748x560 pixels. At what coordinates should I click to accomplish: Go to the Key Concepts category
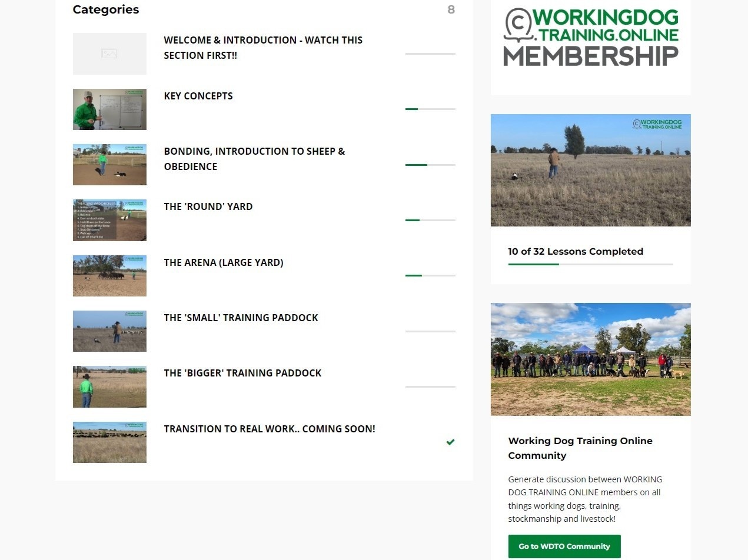point(198,96)
